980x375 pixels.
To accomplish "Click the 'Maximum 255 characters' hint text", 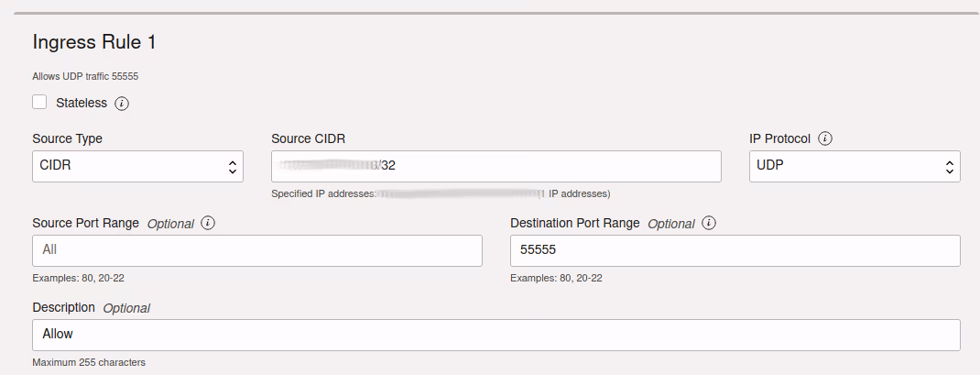I will click(x=88, y=362).
